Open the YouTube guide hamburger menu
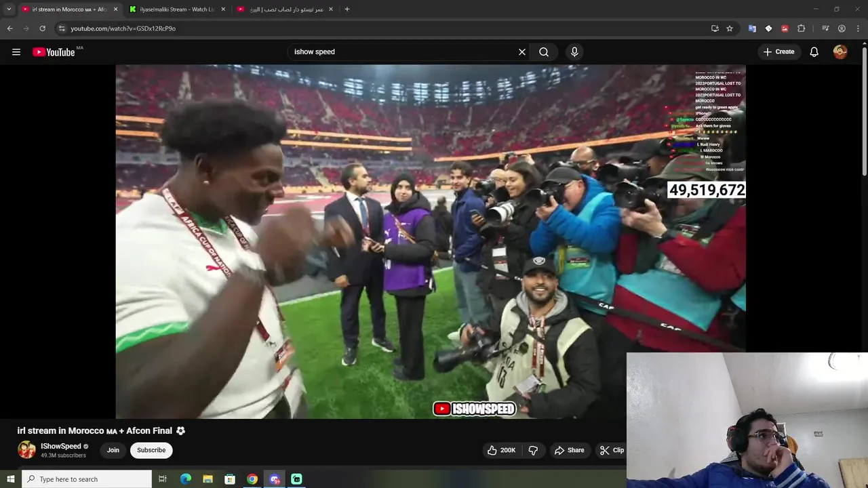This screenshot has height=488, width=868. click(x=16, y=52)
